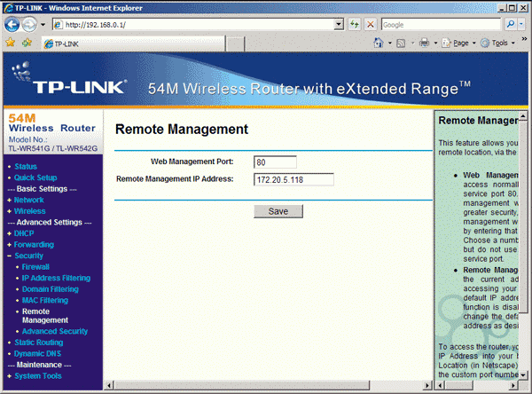Open the Status page link
Viewport: 532px width, 394px height.
click(26, 167)
